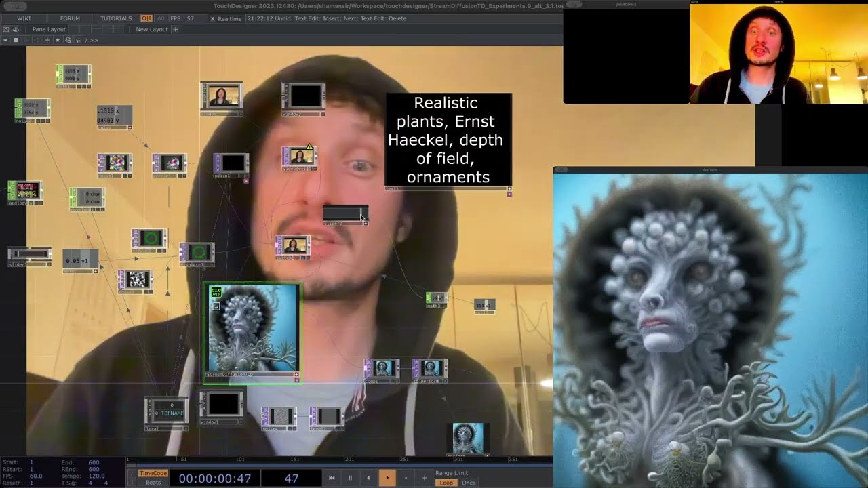Click the Pane Layout label

[x=49, y=30]
